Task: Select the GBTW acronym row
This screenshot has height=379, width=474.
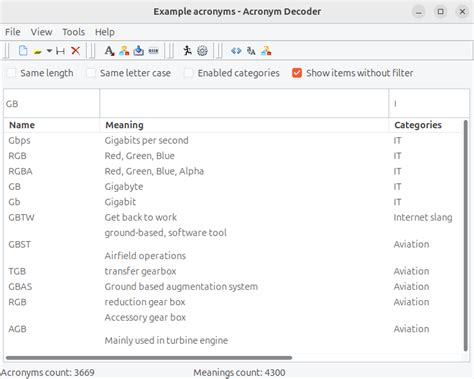Action: [233, 217]
